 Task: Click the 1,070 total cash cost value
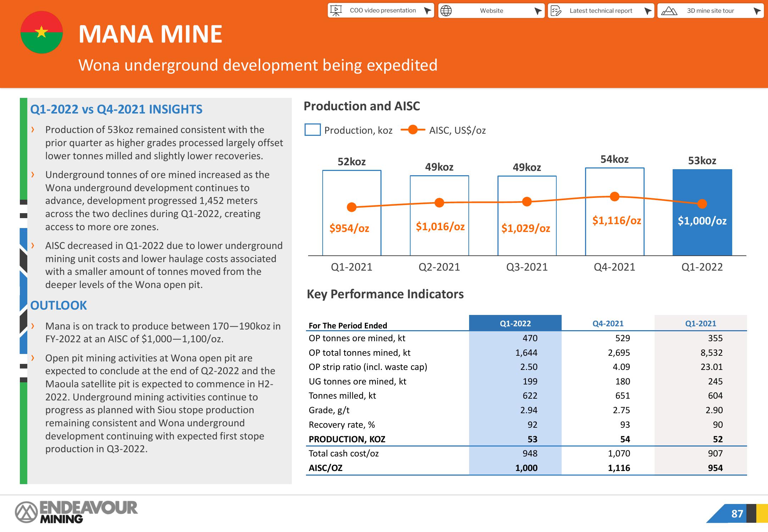(619, 454)
